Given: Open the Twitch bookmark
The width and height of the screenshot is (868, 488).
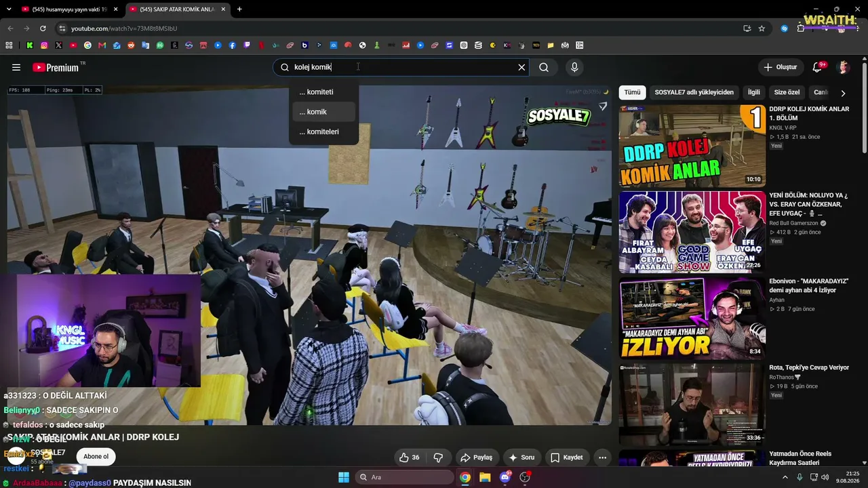Looking at the screenshot, I should tap(247, 45).
